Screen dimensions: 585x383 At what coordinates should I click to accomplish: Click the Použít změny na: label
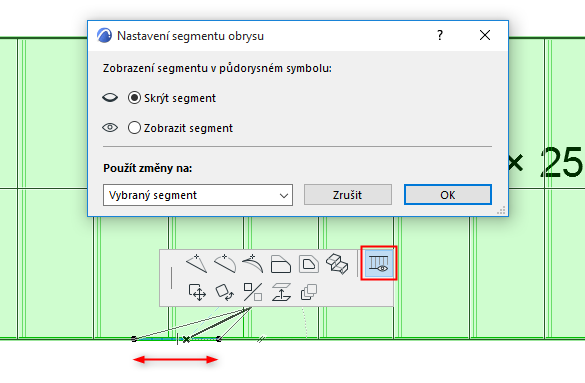pyautogui.click(x=148, y=168)
